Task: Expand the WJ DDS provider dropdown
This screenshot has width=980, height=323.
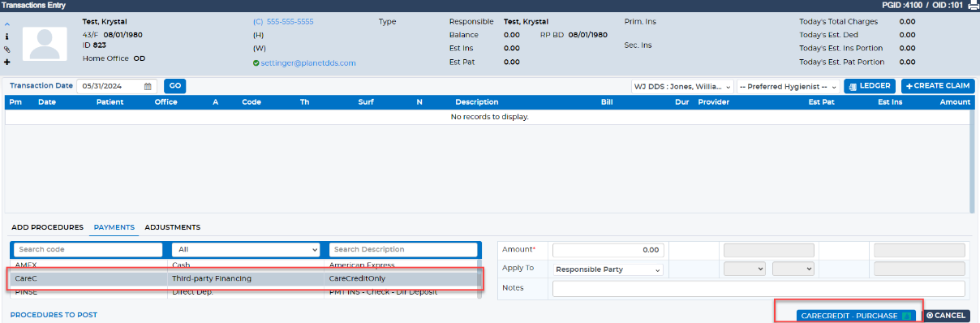Action: [x=683, y=86]
